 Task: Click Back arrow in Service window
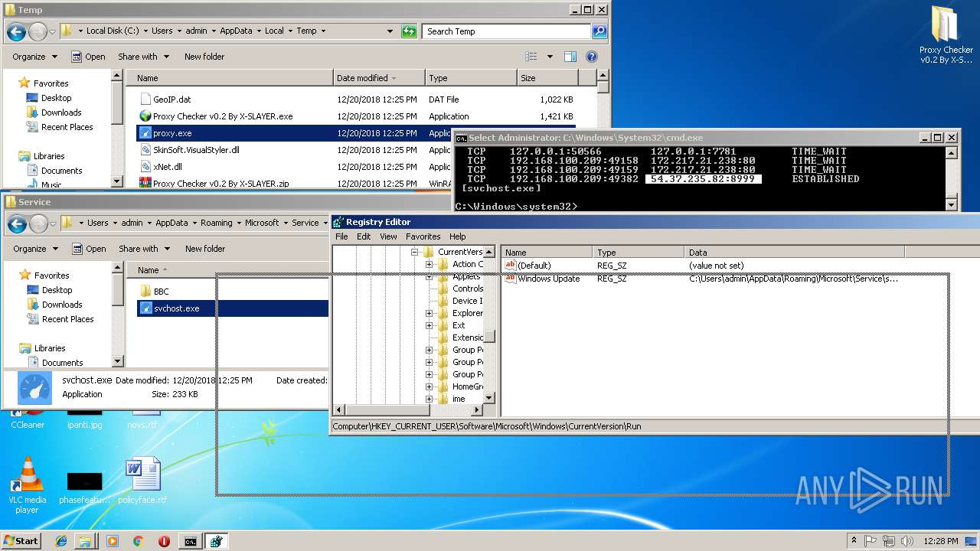point(17,223)
